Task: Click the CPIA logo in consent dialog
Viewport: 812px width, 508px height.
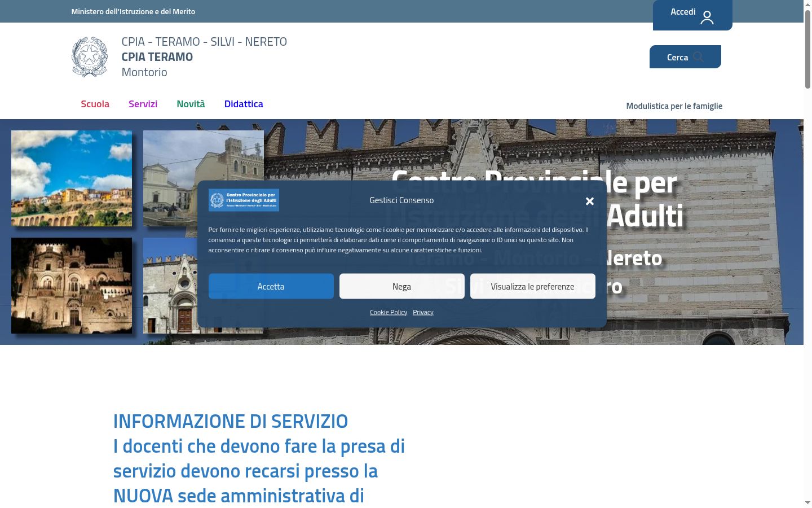Action: (x=244, y=200)
